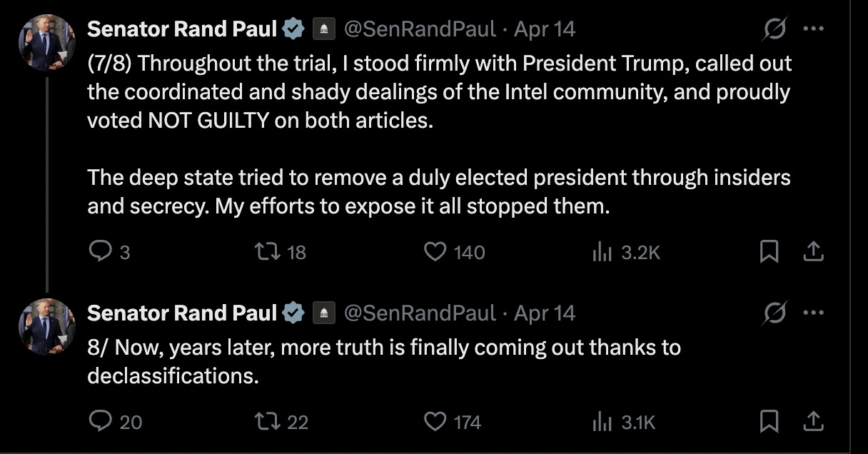
Task: Reply to the declassifications tweet
Action: tap(99, 422)
